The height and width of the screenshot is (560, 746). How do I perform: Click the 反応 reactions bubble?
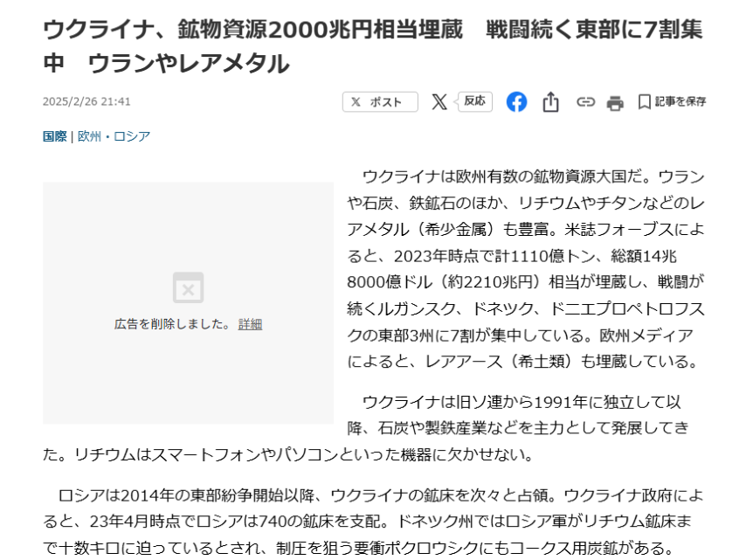point(474,101)
